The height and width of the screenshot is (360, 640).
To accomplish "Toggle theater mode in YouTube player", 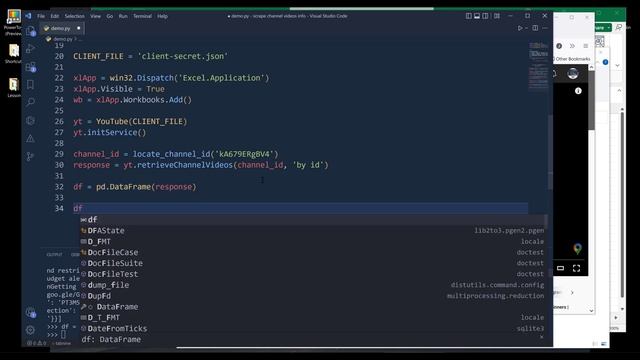I will [x=560, y=268].
